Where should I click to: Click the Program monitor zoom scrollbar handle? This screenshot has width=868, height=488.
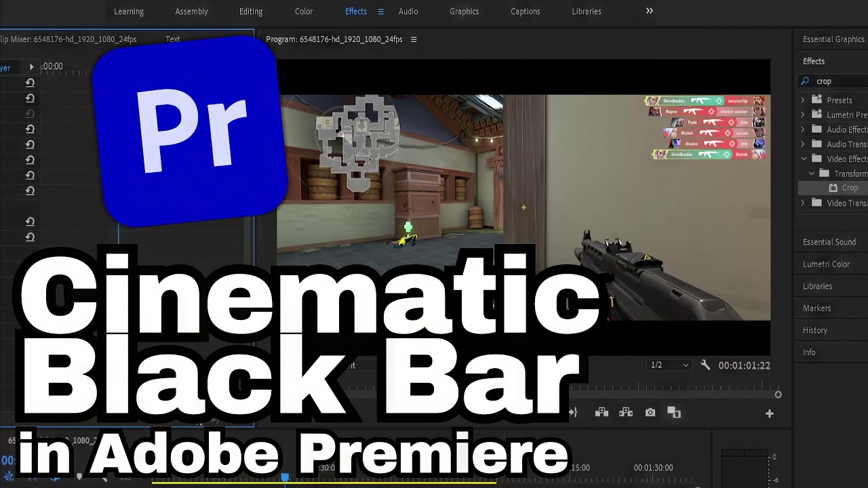[778, 394]
